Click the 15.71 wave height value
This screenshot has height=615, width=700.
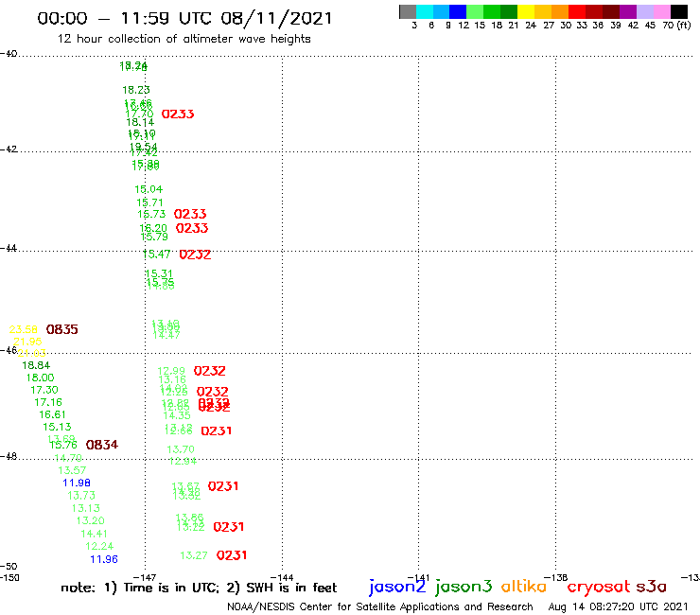click(150, 202)
